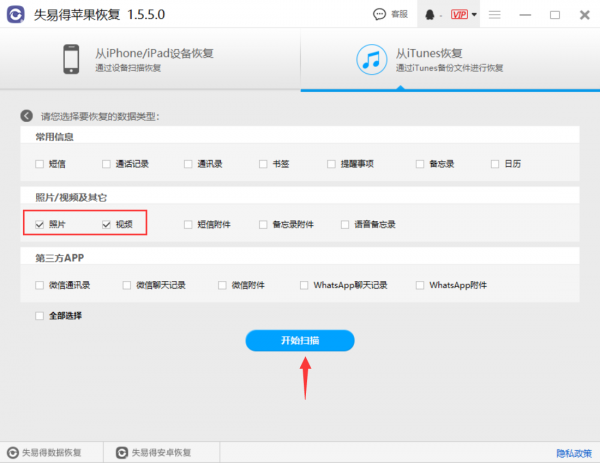Click the red VIP badge
The height and width of the screenshot is (463, 600).
click(459, 15)
